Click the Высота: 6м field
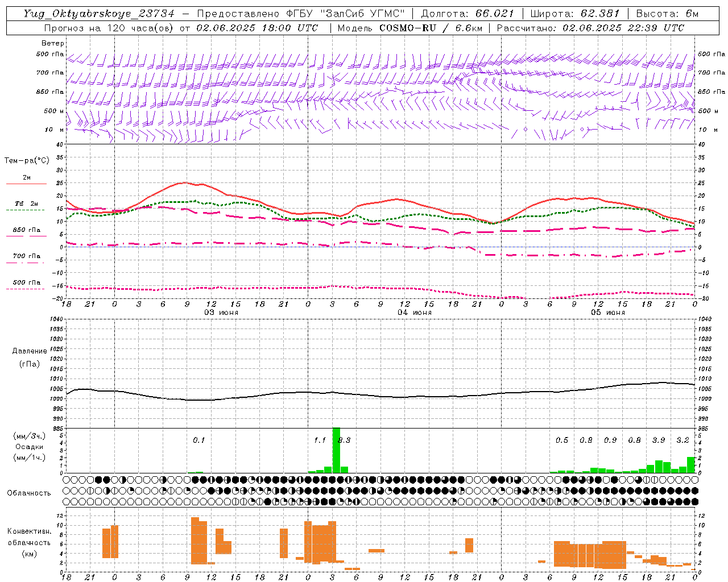The image size is (728, 582). coord(668,14)
